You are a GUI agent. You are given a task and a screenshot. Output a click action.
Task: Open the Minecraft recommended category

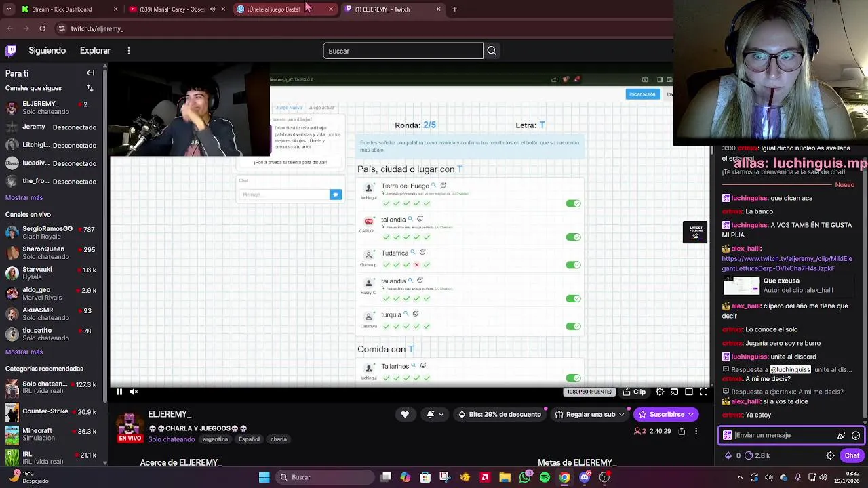coord(53,434)
